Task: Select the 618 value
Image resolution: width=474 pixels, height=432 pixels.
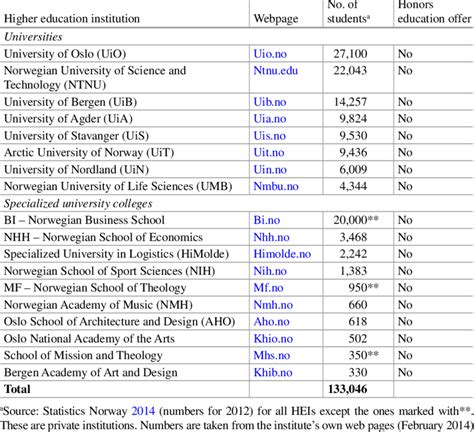Action: click(358, 321)
